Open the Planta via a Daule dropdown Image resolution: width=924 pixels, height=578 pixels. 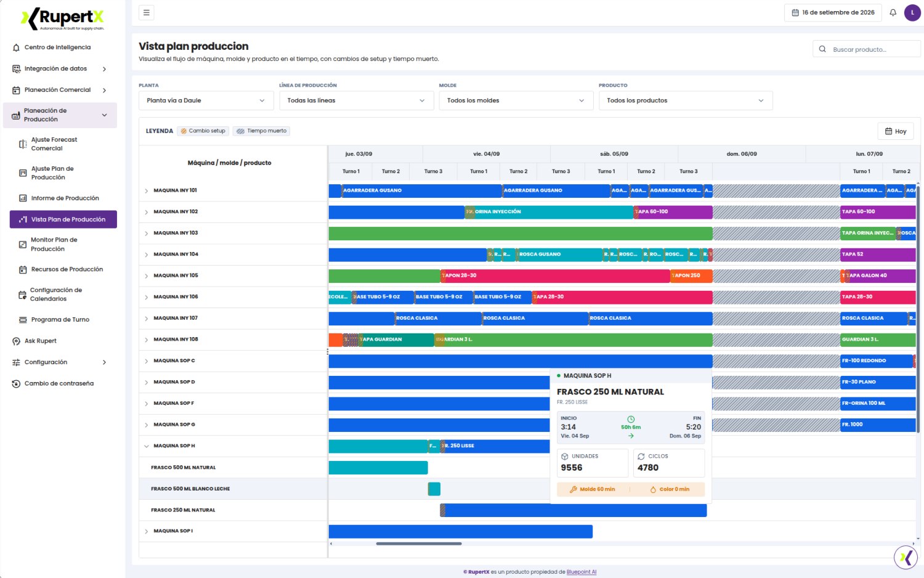(x=206, y=100)
